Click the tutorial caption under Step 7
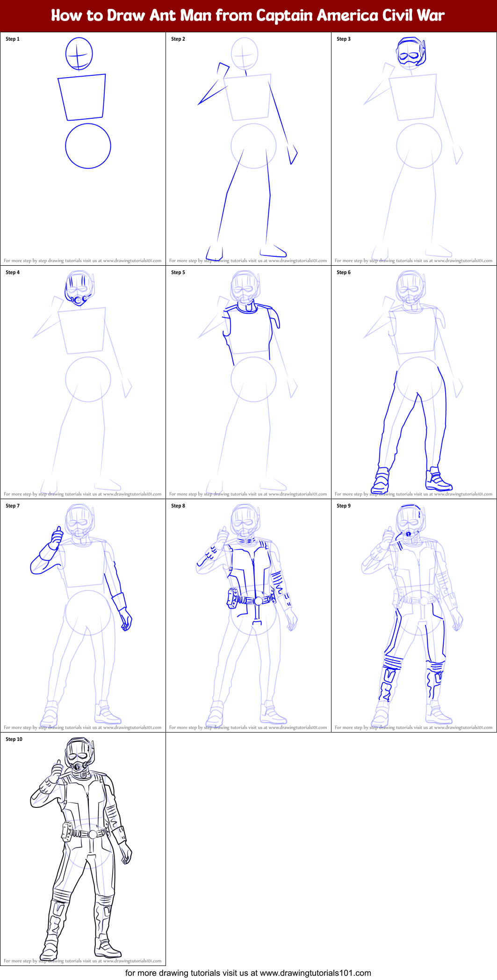The image size is (497, 980). [83, 728]
